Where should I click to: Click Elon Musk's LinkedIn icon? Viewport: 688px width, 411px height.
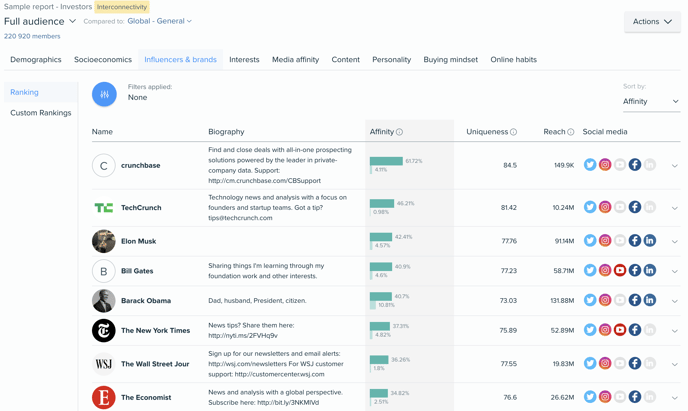pyautogui.click(x=649, y=240)
